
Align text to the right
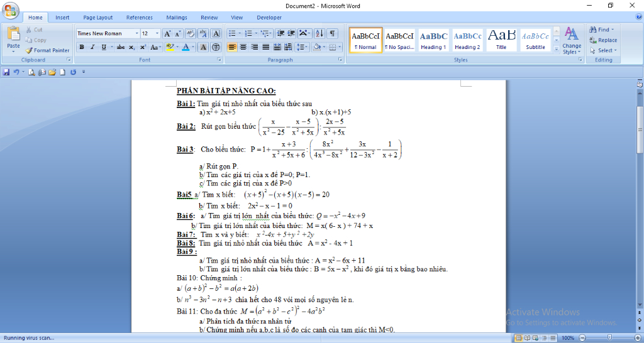click(254, 47)
